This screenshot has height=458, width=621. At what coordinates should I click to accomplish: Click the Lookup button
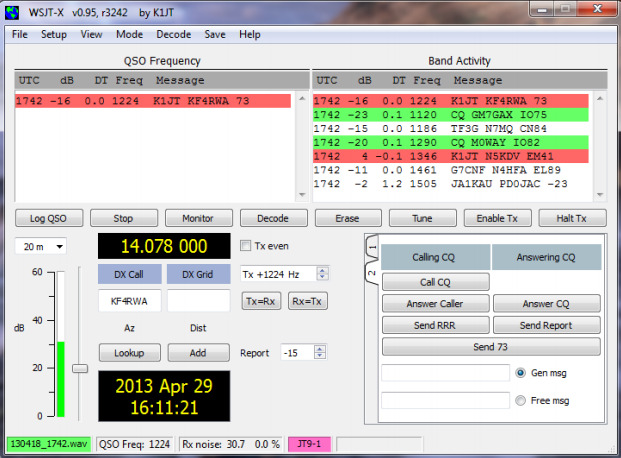[x=130, y=353]
